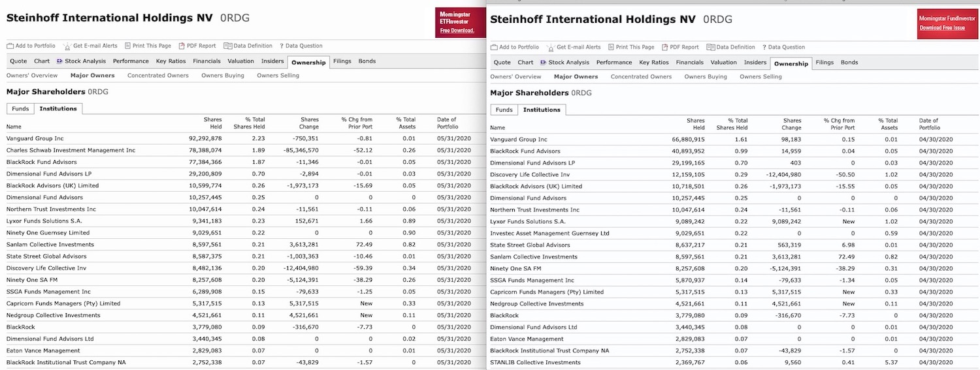
Task: Click Data Definition icon in left window
Action: 227,46
